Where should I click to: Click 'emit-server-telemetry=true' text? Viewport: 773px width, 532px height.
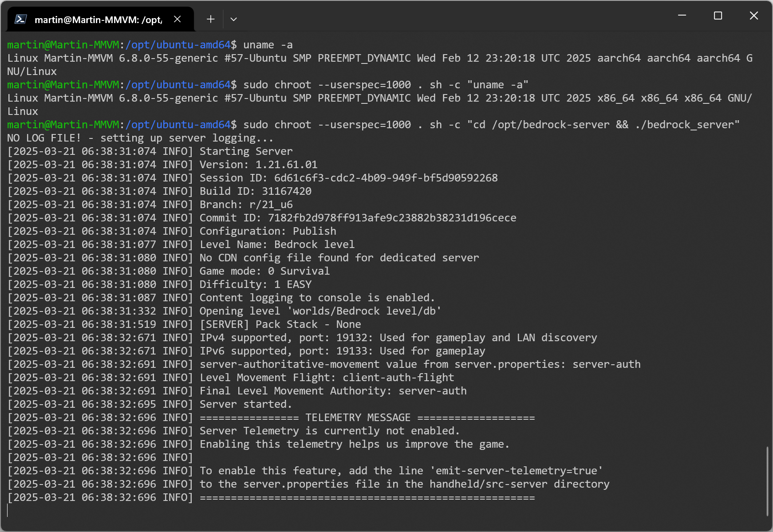point(517,471)
